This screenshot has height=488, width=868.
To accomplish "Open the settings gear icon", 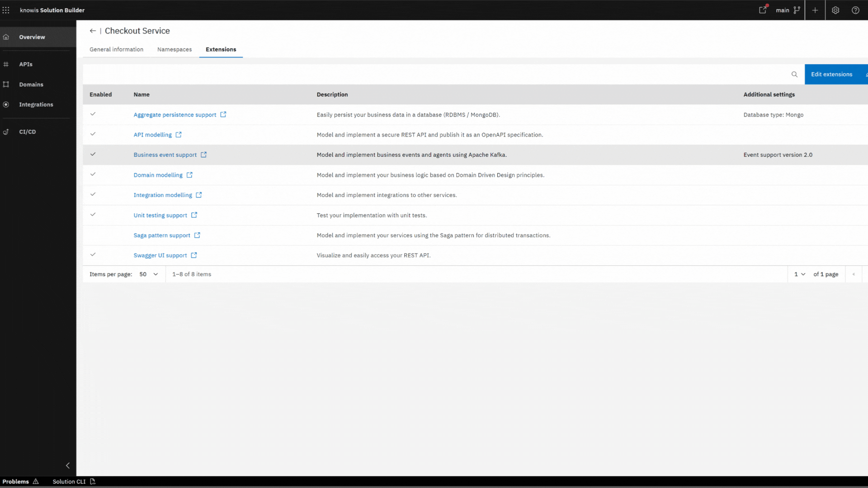I will coord(835,10).
